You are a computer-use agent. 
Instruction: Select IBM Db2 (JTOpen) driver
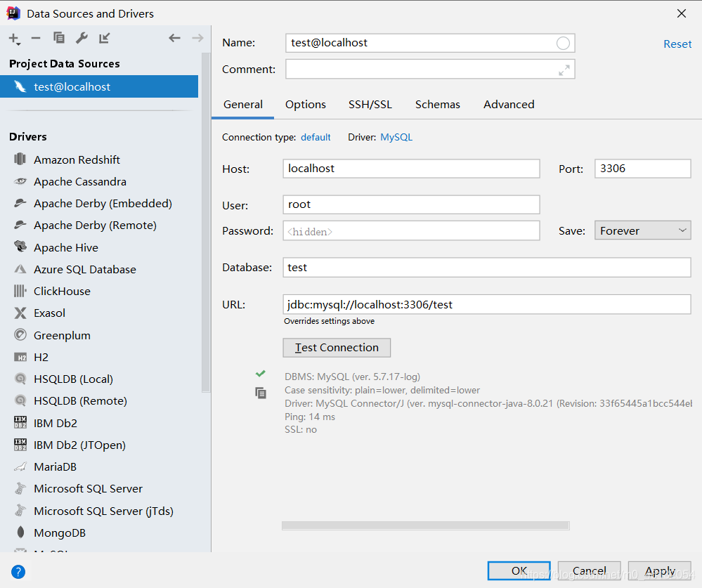point(99,445)
